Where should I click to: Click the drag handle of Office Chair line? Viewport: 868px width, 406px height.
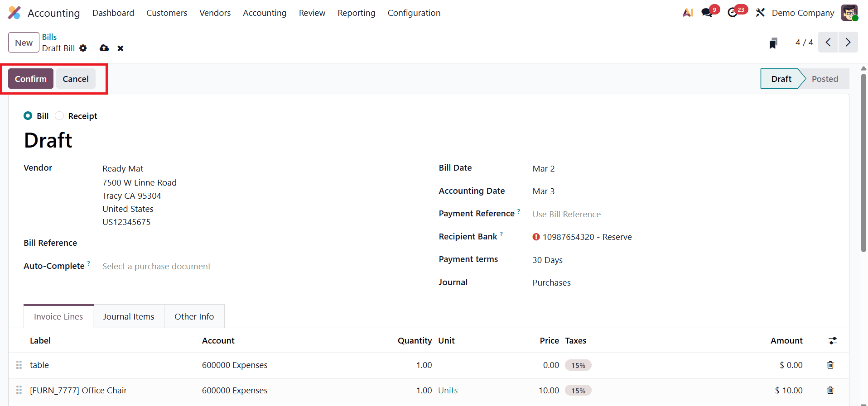(19, 390)
